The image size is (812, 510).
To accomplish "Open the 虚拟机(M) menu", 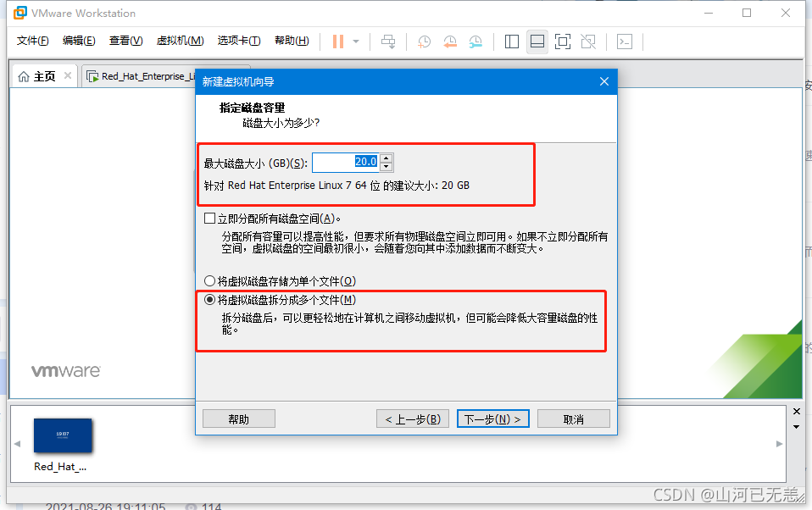I will point(181,41).
